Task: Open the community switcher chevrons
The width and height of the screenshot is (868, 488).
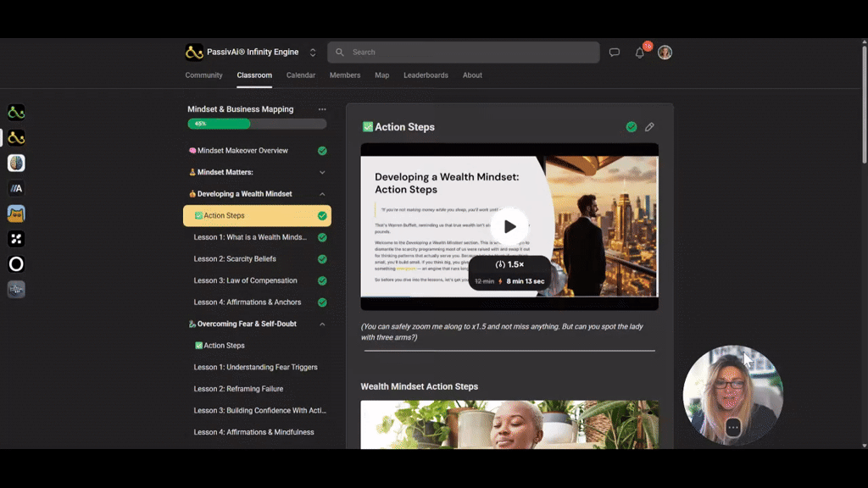Action: click(313, 53)
